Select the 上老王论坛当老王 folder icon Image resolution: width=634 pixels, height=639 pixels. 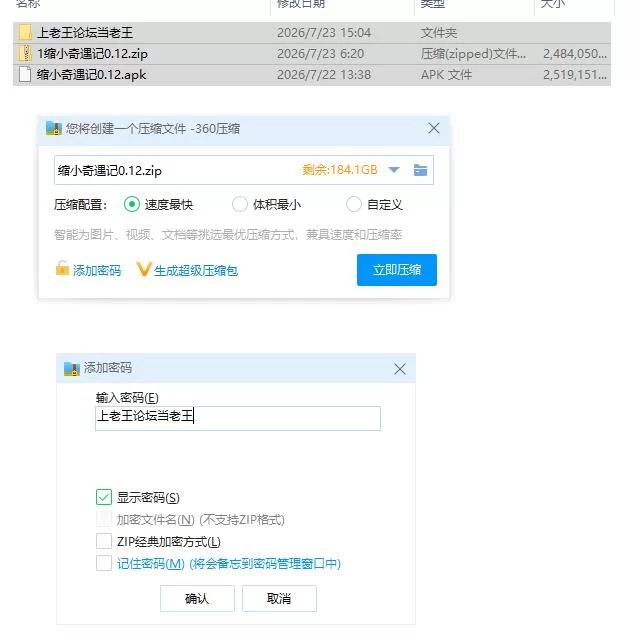[x=25, y=33]
